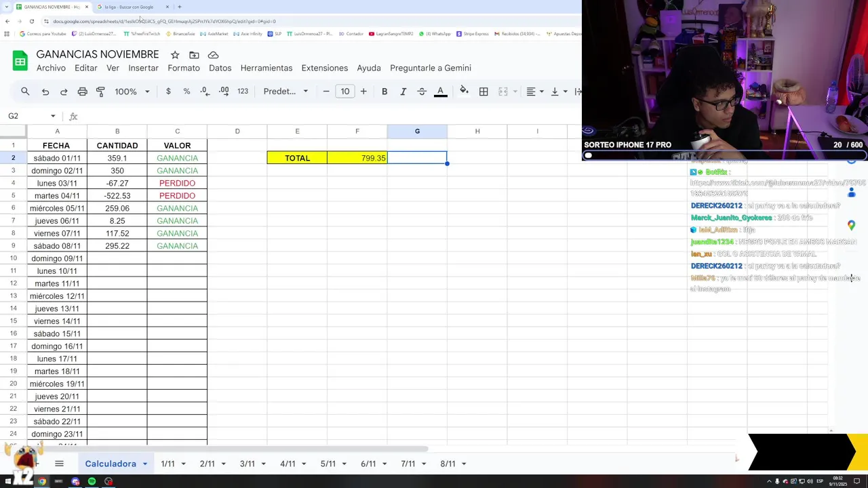Reload the page in browser
Image resolution: width=868 pixels, height=488 pixels.
[31, 21]
